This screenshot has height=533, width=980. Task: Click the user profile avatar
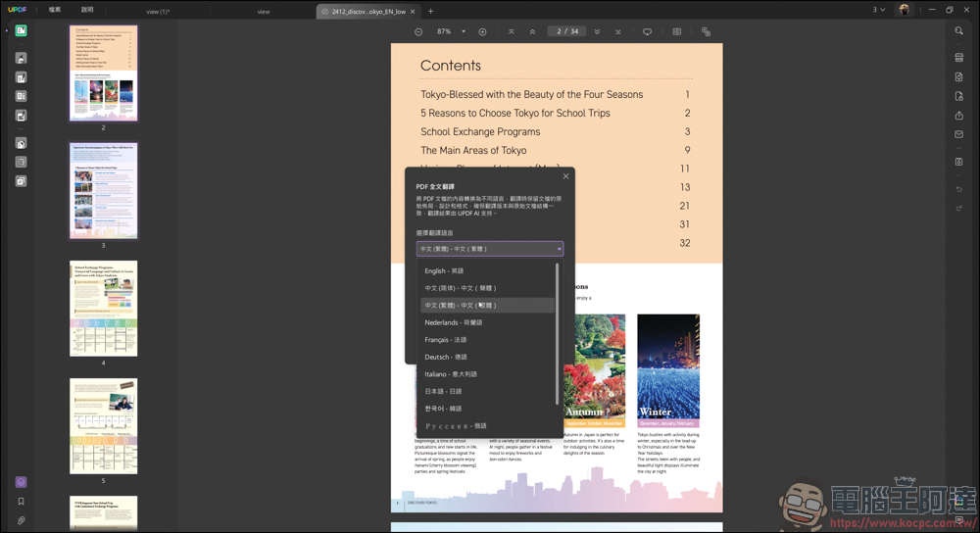tap(904, 10)
